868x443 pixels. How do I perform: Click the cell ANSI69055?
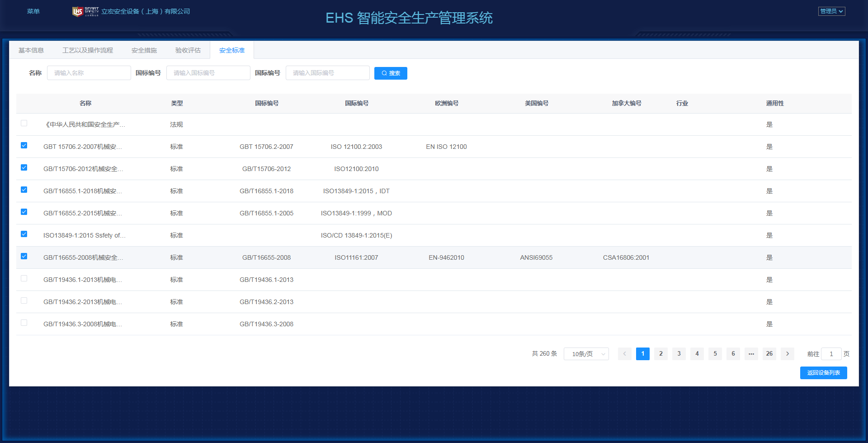[536, 257]
